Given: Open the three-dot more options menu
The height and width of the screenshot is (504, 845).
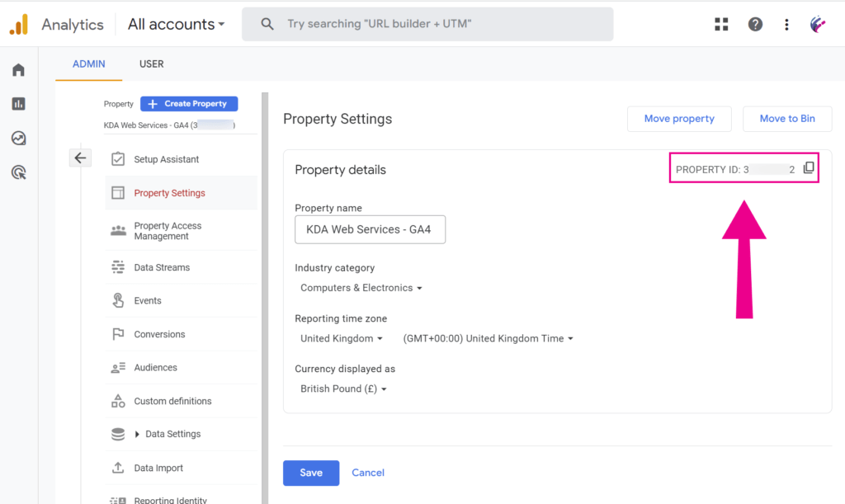Looking at the screenshot, I should pyautogui.click(x=786, y=24).
